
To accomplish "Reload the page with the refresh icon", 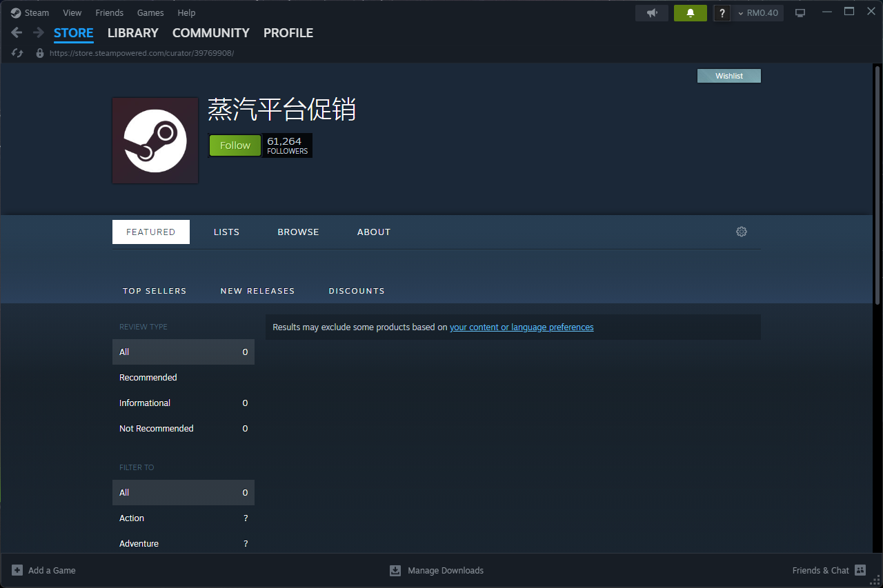I will 18,53.
